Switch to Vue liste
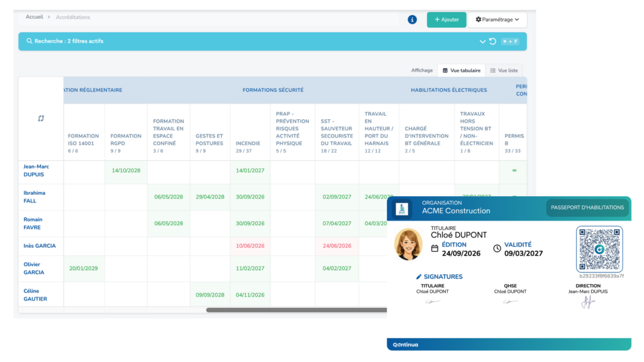644x362 pixels. [504, 70]
